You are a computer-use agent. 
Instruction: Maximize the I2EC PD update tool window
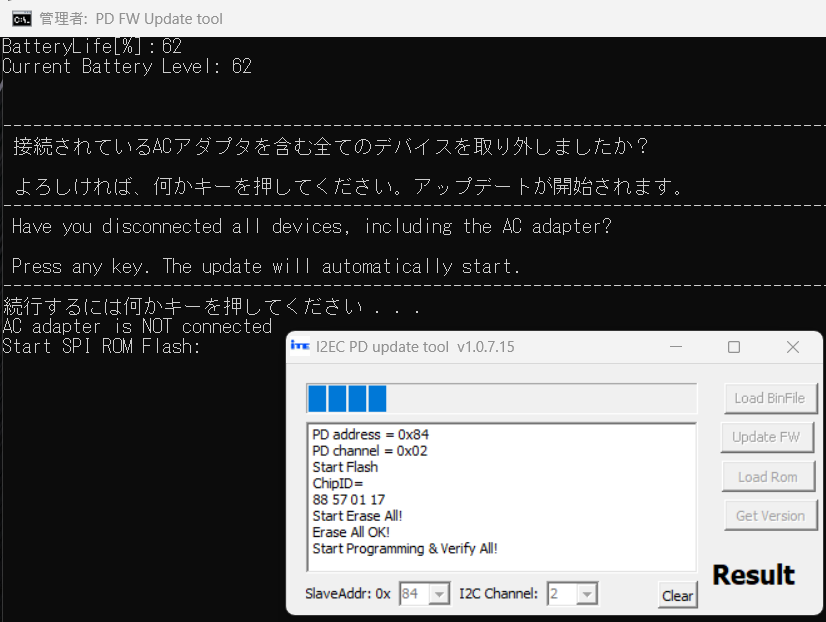pos(734,347)
